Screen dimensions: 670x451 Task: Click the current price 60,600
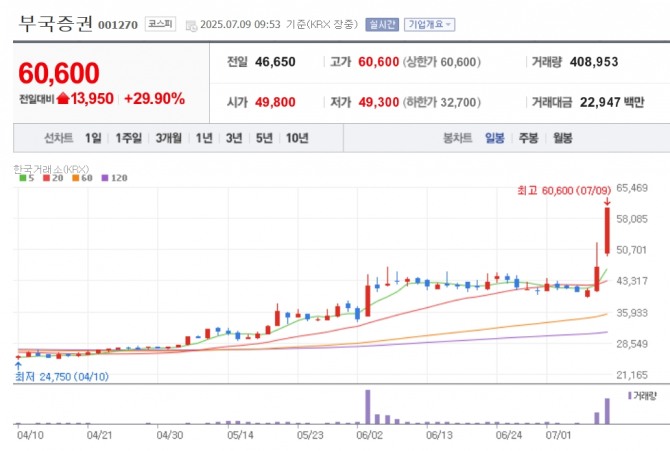coord(59,73)
